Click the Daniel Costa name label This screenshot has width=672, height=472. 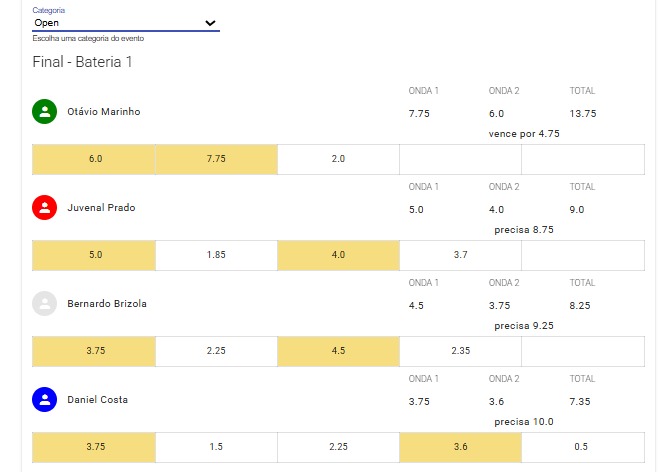pos(97,400)
